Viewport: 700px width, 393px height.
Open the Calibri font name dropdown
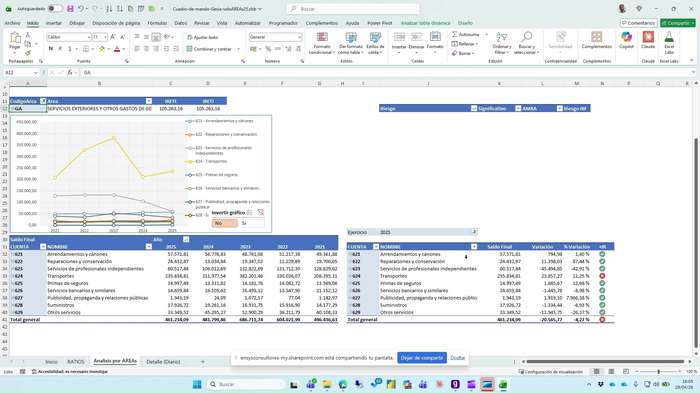coord(89,37)
